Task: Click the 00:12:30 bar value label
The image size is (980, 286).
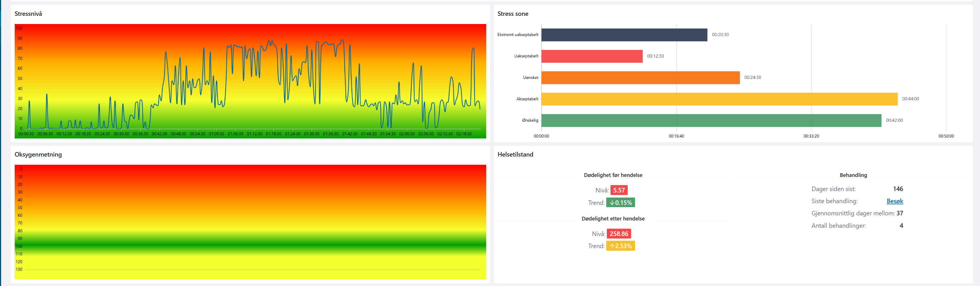Action: pyautogui.click(x=655, y=56)
